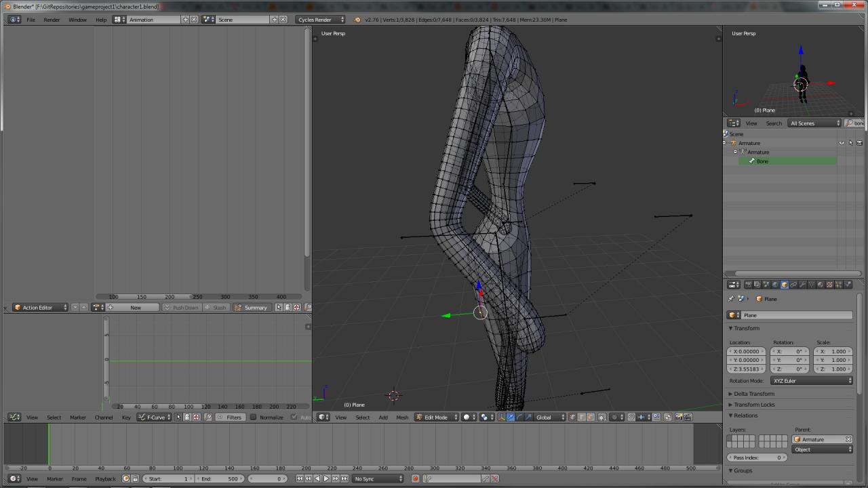The image size is (868, 488).
Task: Open the Cycles Render engine dropdown
Action: pyautogui.click(x=321, y=20)
